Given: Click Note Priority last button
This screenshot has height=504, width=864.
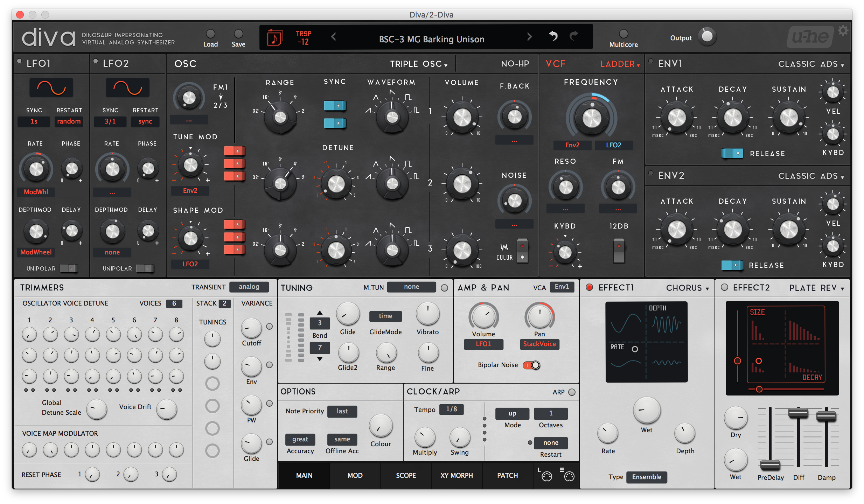Looking at the screenshot, I should coord(342,411).
